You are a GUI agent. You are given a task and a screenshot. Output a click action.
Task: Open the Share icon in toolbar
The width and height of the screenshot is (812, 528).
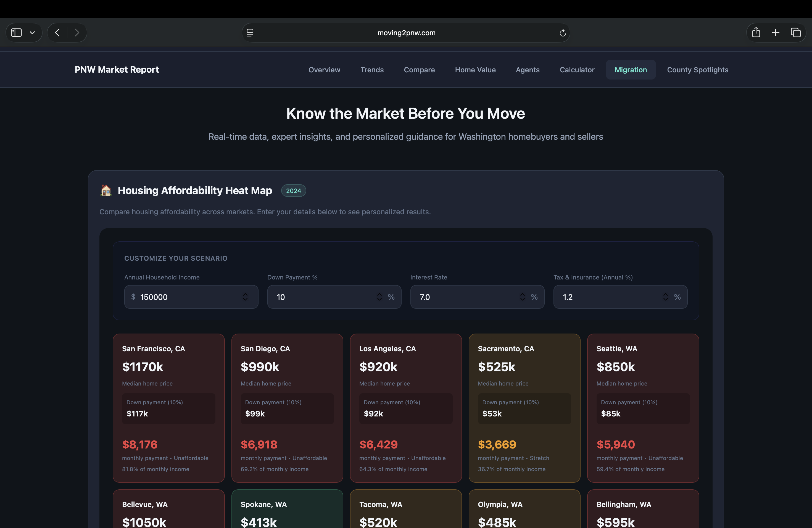pyautogui.click(x=756, y=33)
